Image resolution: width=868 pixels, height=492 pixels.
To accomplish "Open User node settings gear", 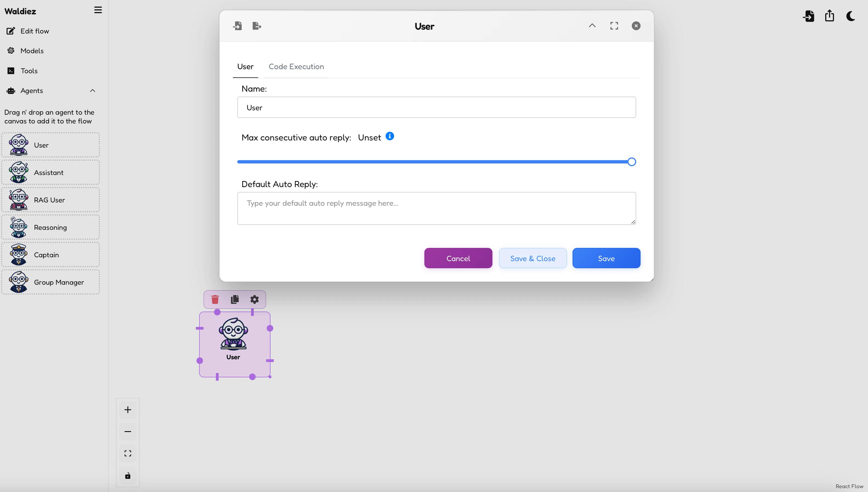I will [x=255, y=299].
